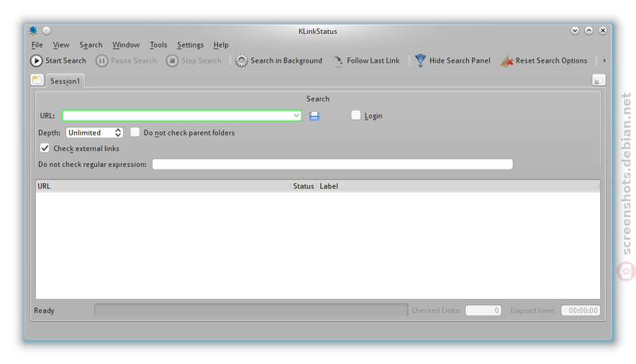Open the Help menu
This screenshot has width=636, height=364.
point(221,45)
